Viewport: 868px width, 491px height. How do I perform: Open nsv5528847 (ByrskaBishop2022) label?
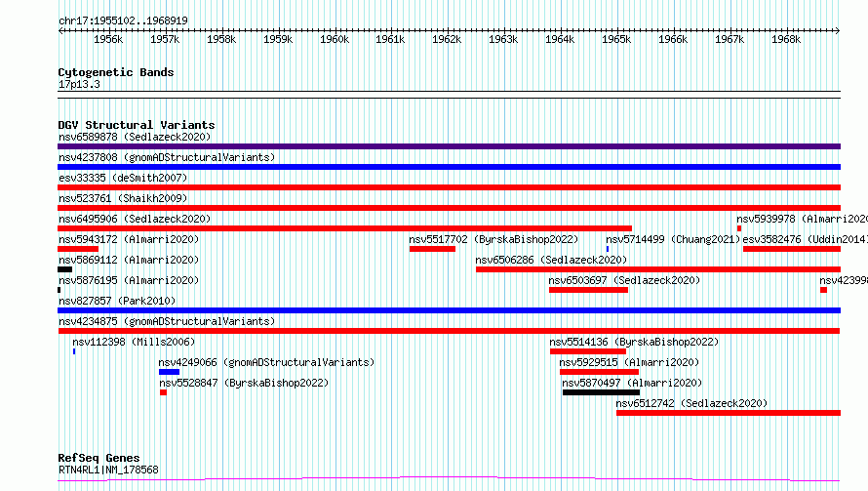244,383
